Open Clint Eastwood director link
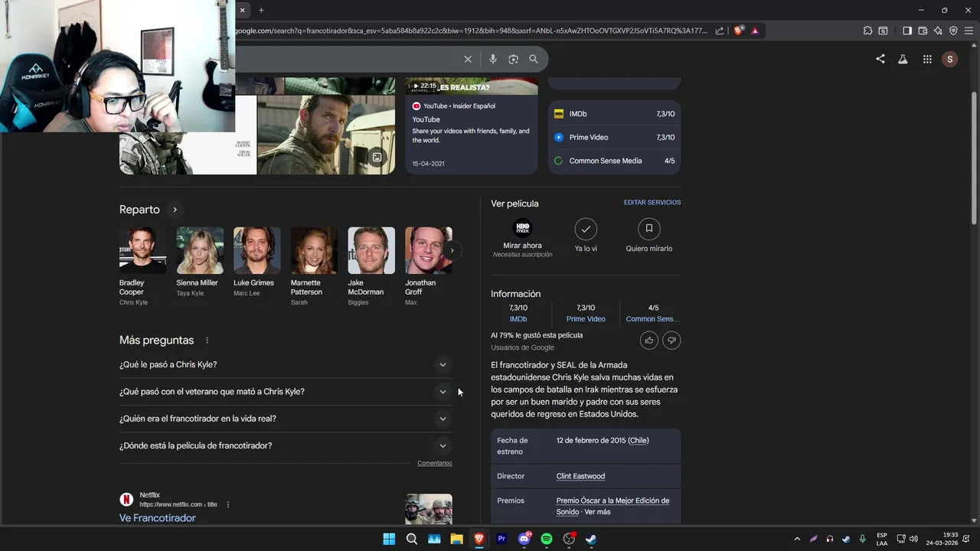The image size is (980, 551). 580,476
